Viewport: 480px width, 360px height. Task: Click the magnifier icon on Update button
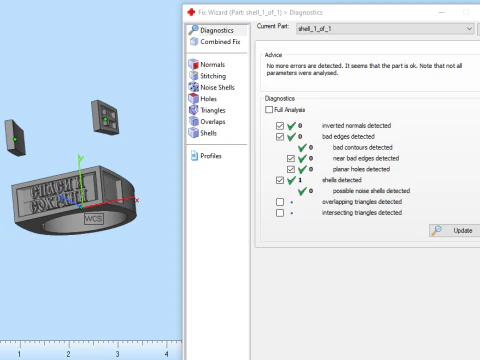436,230
